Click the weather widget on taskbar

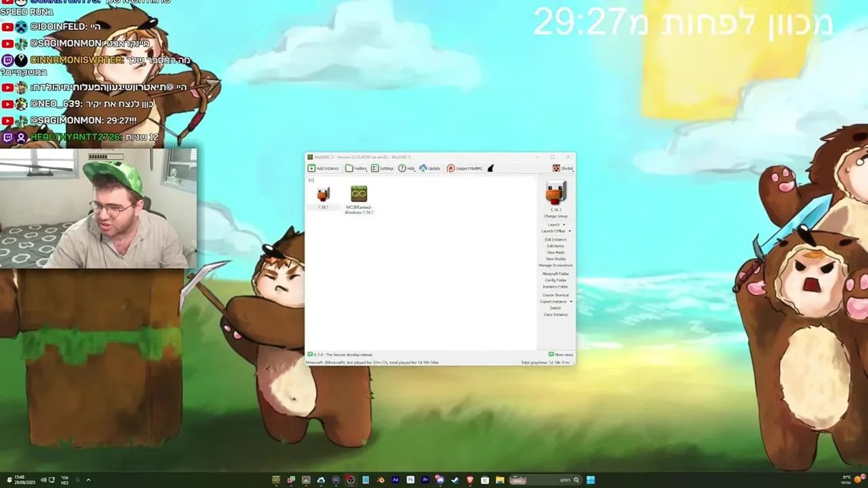(x=852, y=480)
